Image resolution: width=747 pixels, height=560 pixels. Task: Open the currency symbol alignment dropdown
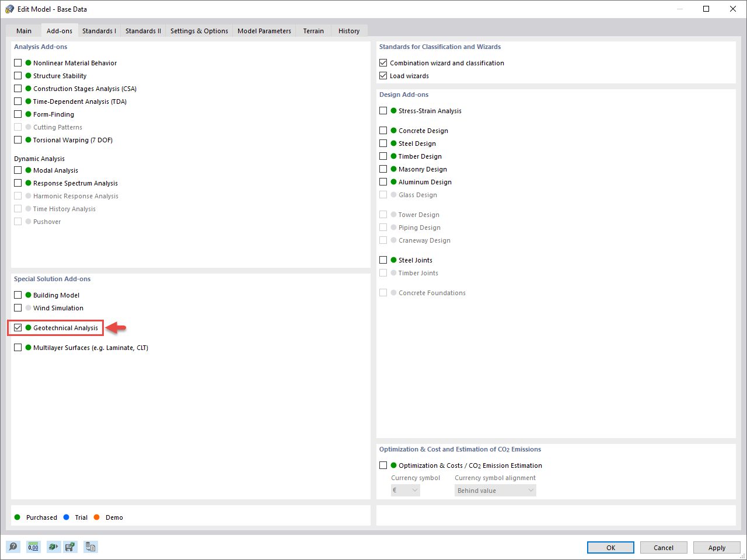click(495, 490)
